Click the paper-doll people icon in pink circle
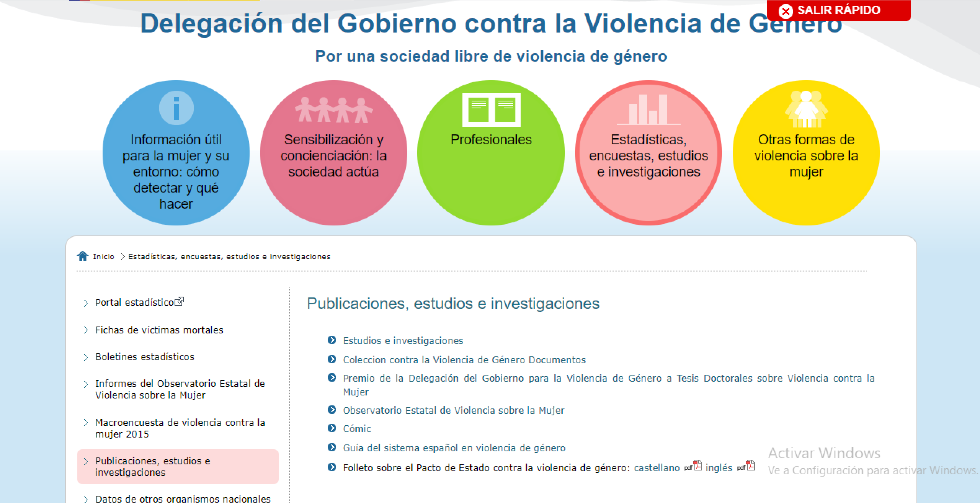 333,110
